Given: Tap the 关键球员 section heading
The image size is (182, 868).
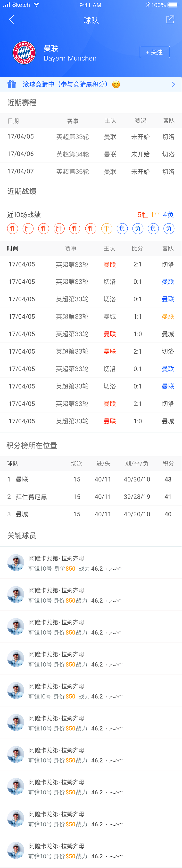Looking at the screenshot, I should (x=22, y=535).
